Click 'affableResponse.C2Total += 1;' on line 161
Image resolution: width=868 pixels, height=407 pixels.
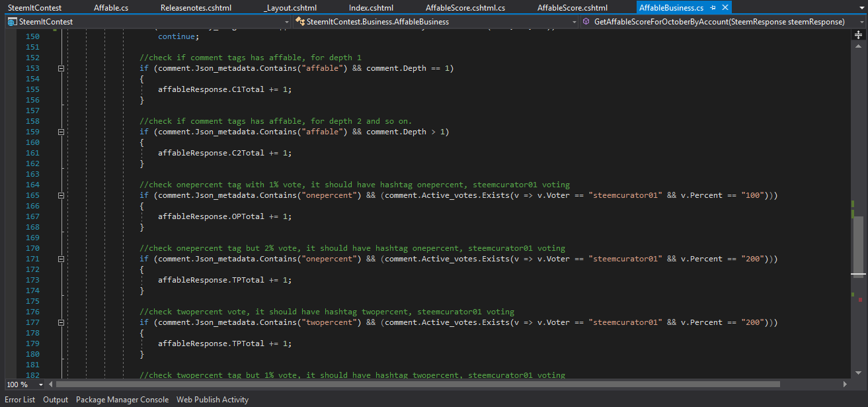(224, 153)
